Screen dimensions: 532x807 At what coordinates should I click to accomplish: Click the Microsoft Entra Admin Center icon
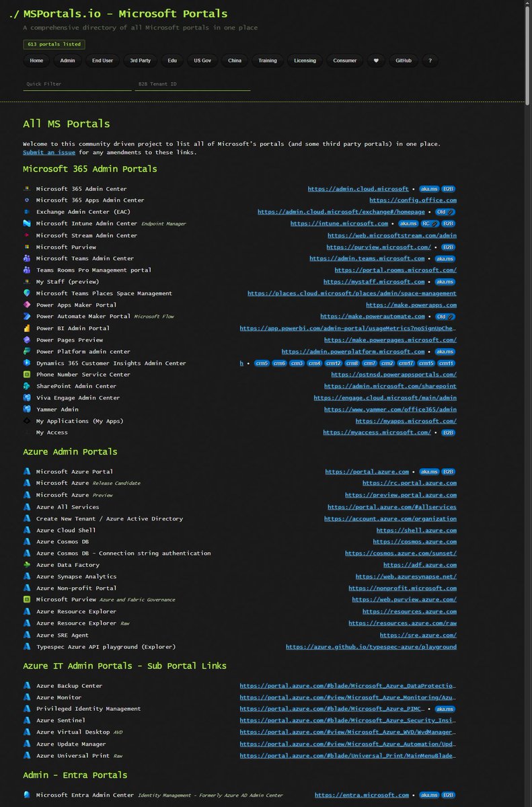pyautogui.click(x=27, y=795)
